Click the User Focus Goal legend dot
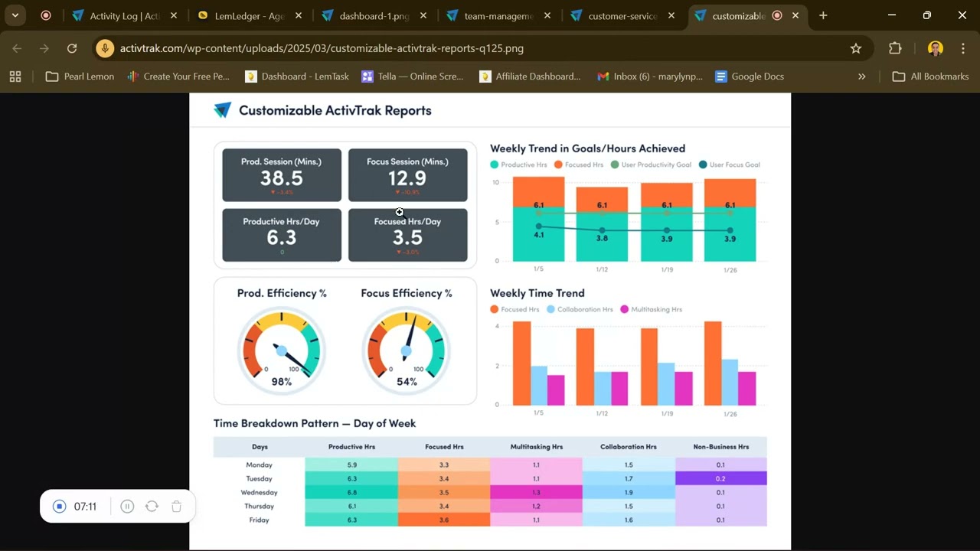 (703, 165)
